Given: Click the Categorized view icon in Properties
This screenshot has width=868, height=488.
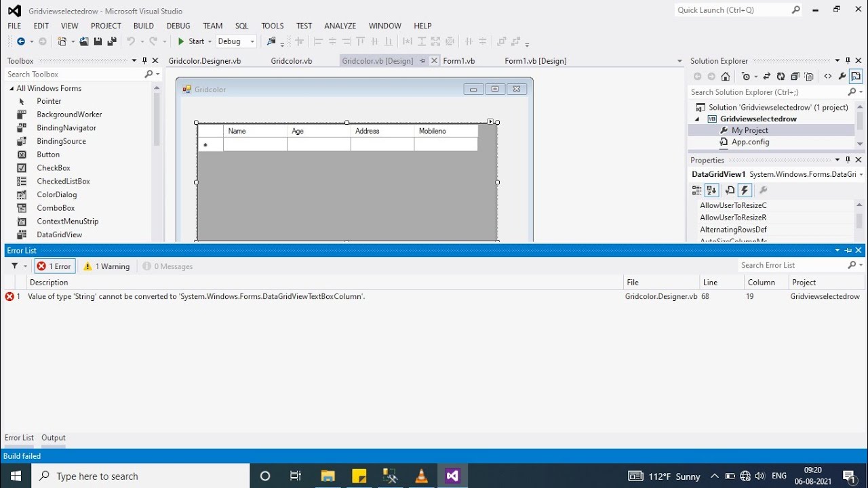Looking at the screenshot, I should (697, 190).
